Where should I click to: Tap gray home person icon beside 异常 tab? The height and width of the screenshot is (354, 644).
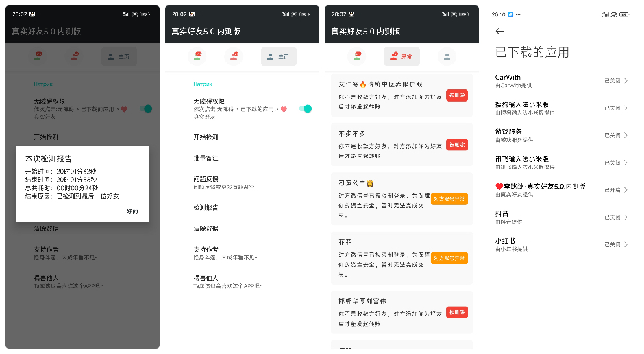pos(447,56)
